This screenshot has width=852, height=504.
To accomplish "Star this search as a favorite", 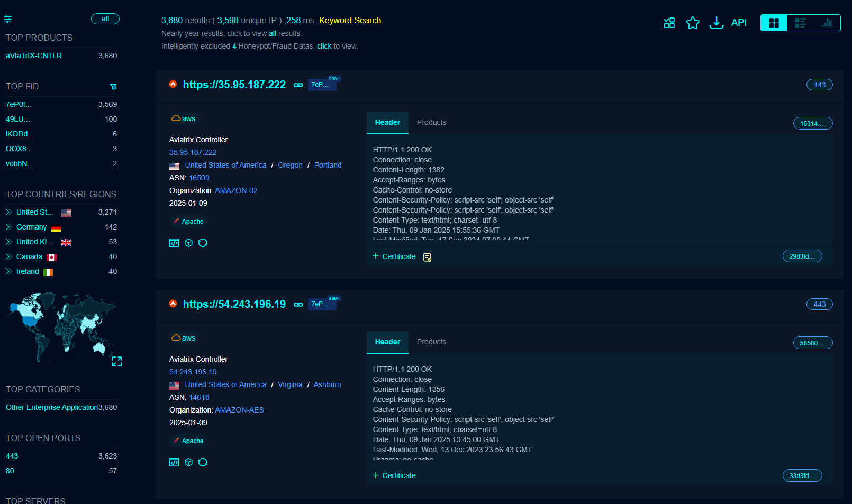I will tap(693, 23).
